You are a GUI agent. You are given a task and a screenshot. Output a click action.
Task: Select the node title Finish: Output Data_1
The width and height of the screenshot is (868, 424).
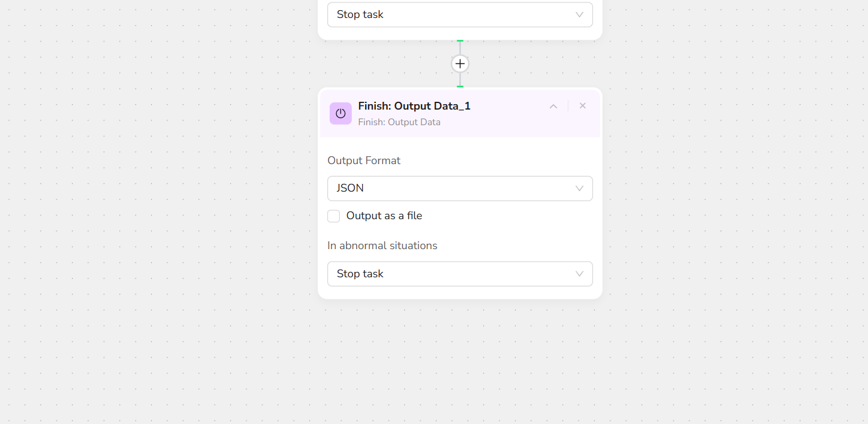coord(414,106)
